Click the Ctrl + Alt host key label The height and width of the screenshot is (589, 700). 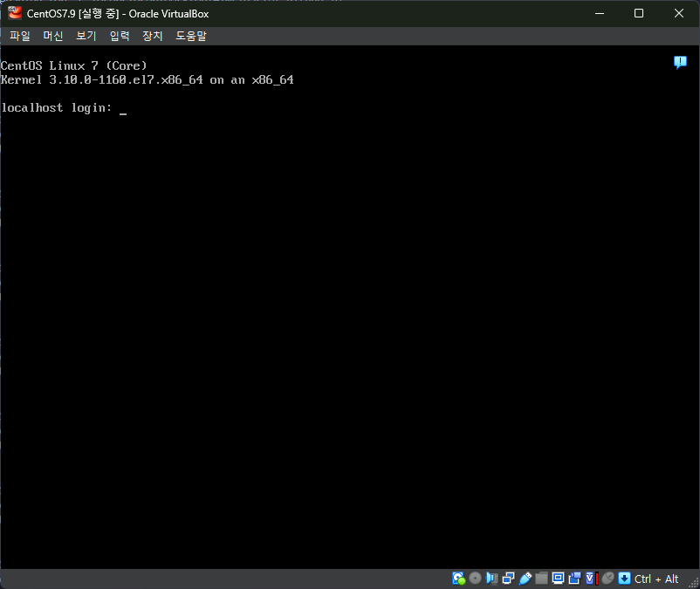[656, 579]
